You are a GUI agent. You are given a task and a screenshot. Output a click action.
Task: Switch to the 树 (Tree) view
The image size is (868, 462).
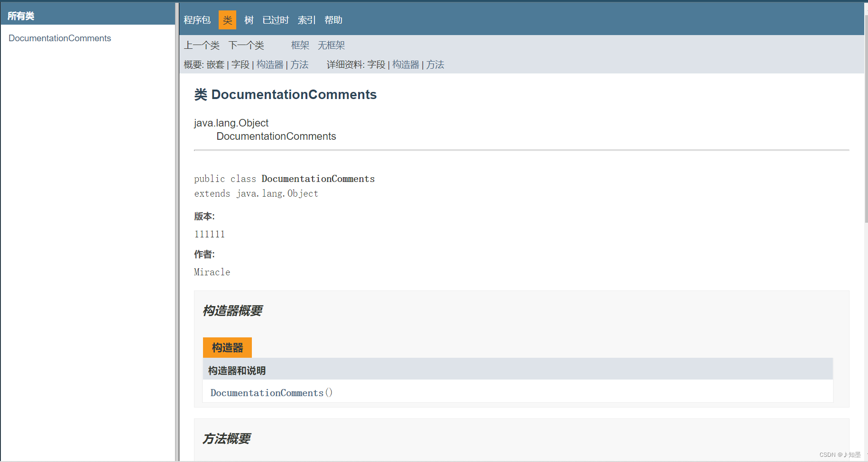(249, 19)
